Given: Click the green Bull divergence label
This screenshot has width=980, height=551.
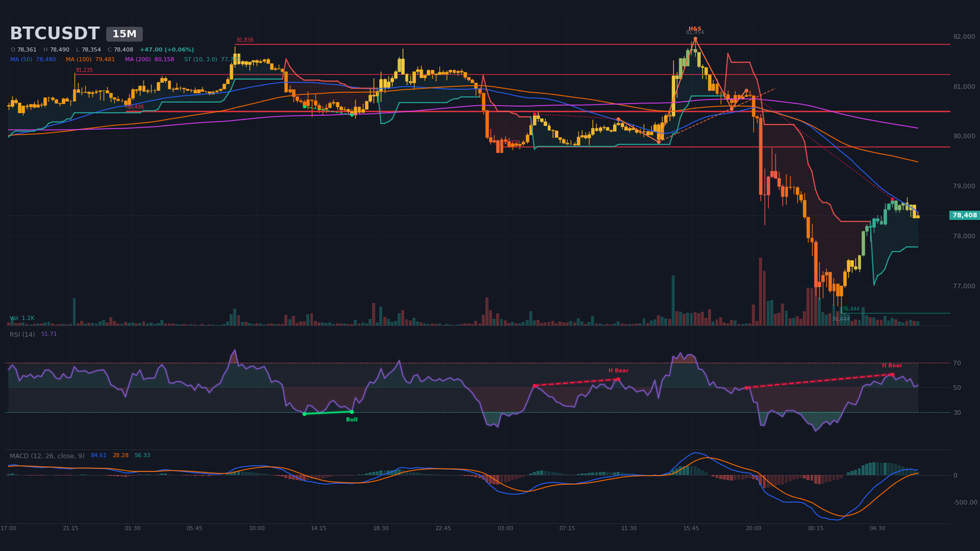Looking at the screenshot, I should 352,419.
